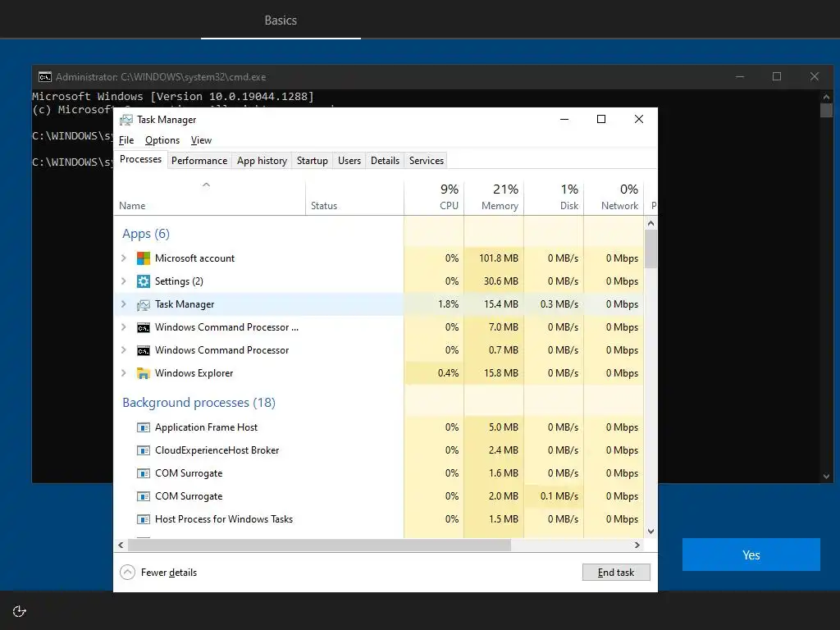This screenshot has width=840, height=630.
Task: Click the process list vertical scrollbar thumb
Action: (651, 249)
